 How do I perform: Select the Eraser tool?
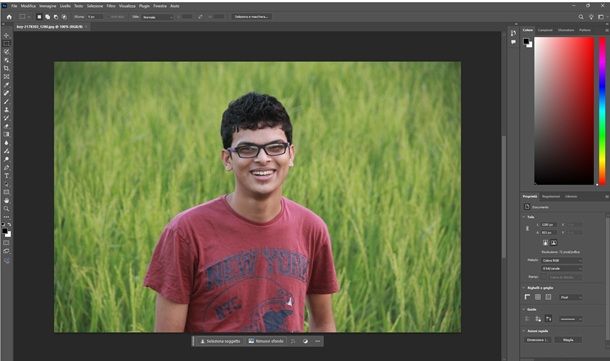[x=7, y=126]
